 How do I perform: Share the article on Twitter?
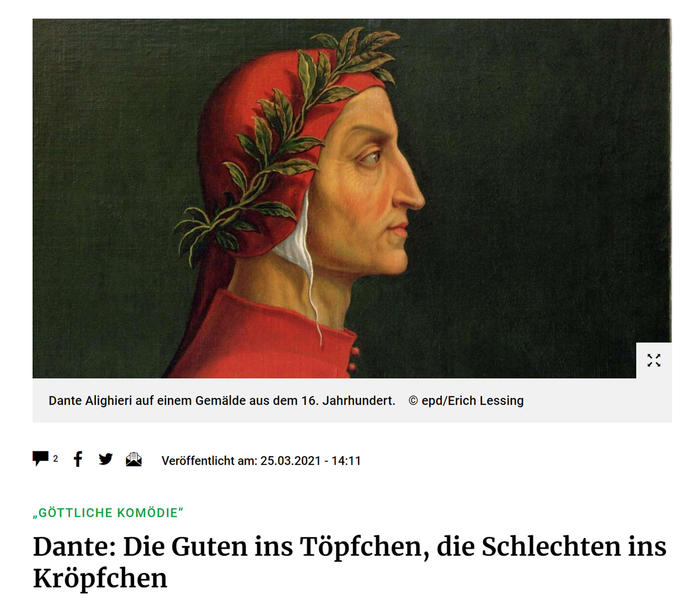[x=106, y=459]
